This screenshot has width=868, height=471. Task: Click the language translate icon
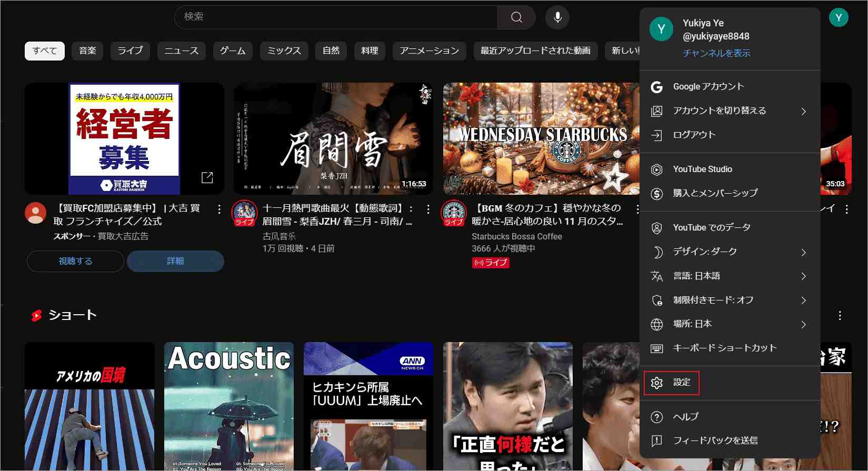[656, 276]
